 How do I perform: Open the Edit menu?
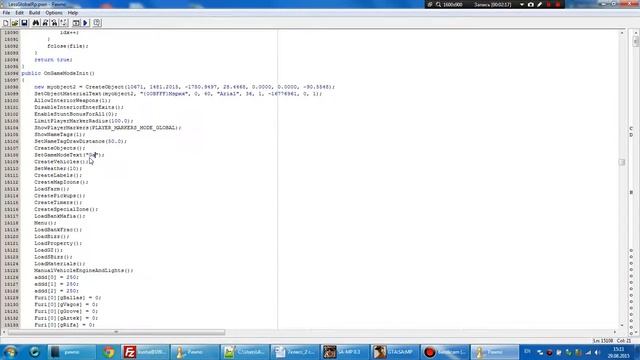(19, 13)
